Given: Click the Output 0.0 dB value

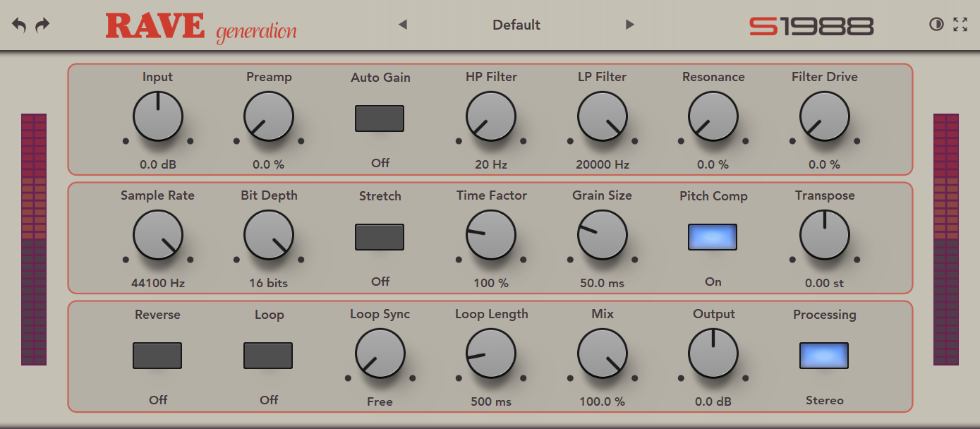Looking at the screenshot, I should click(x=713, y=401).
